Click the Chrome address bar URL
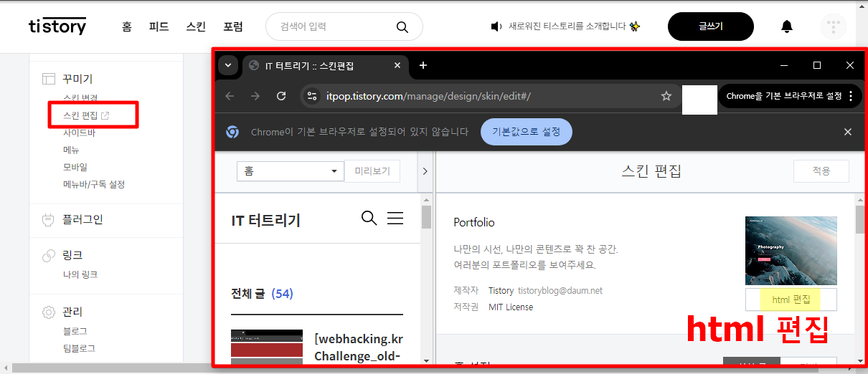This screenshot has height=374, width=868. 428,96
